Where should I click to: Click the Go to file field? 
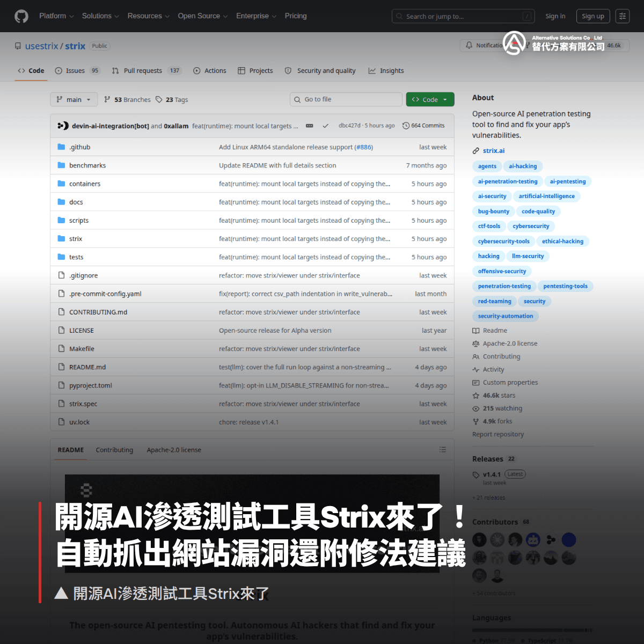click(x=346, y=99)
